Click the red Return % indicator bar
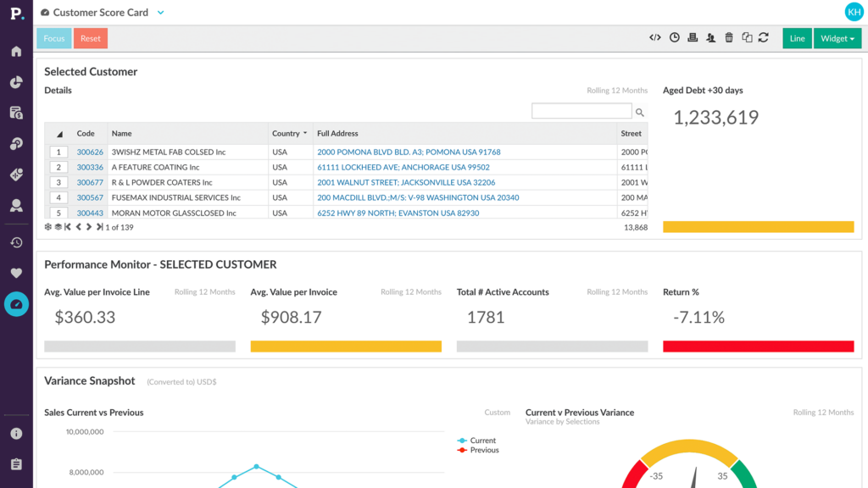The height and width of the screenshot is (488, 868). click(x=759, y=347)
